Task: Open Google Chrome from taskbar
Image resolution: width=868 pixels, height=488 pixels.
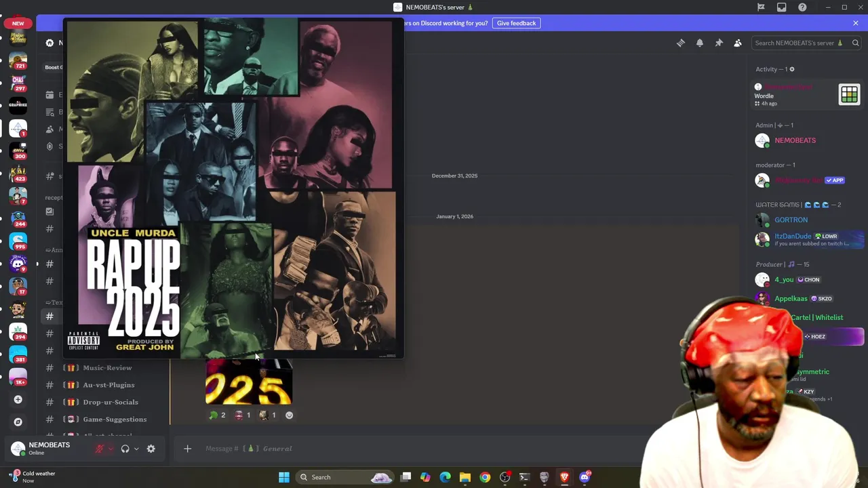Action: [x=485, y=477]
